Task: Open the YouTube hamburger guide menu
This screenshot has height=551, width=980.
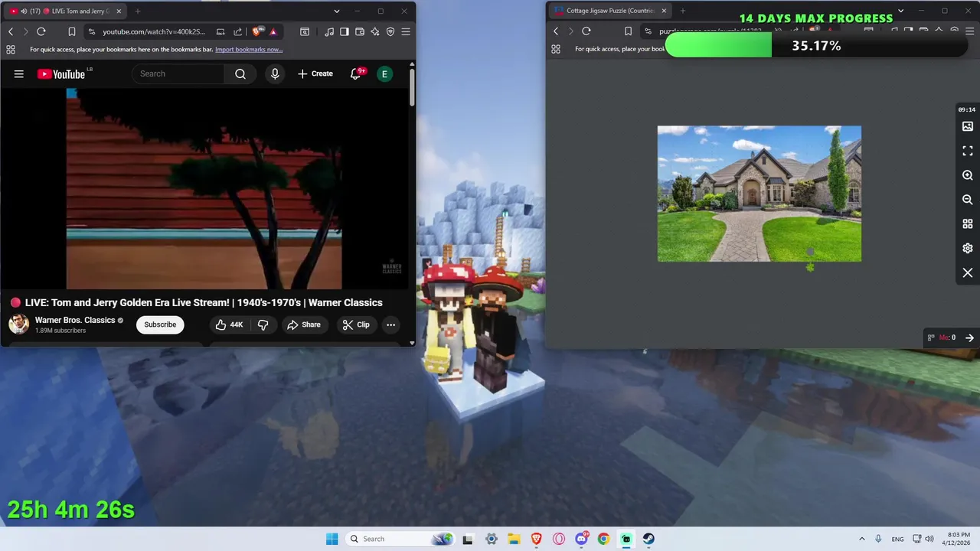Action: (19, 74)
